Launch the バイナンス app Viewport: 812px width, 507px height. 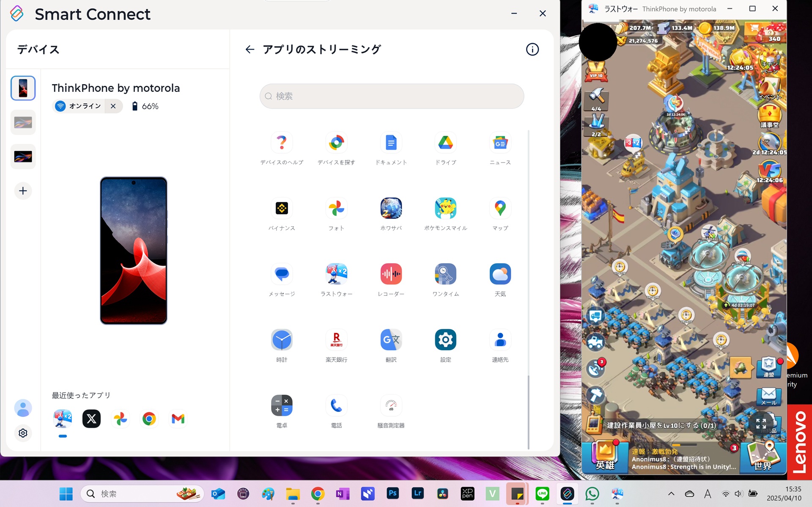(x=282, y=208)
